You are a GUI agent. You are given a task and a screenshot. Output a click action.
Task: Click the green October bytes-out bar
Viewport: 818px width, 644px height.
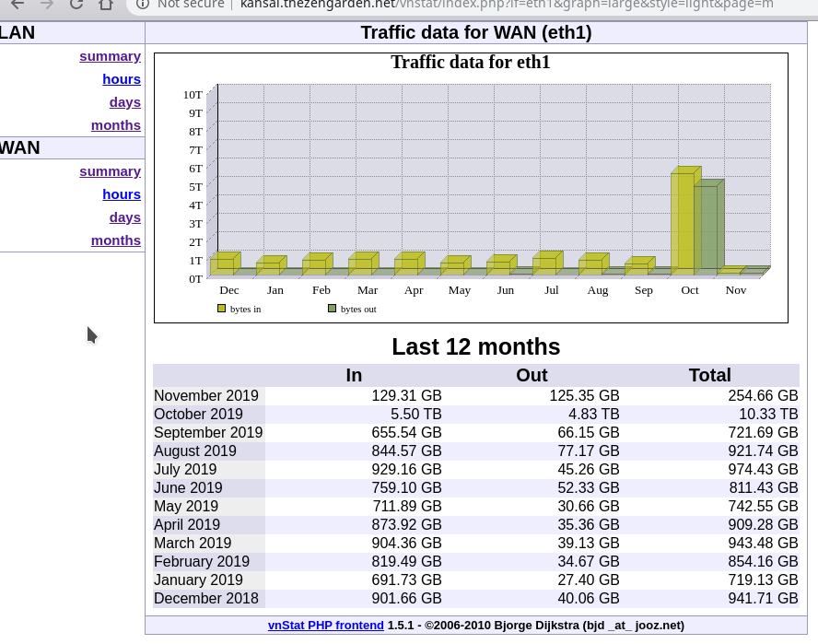coord(709,227)
